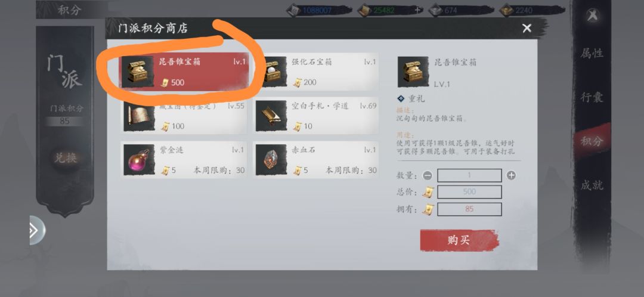Click the 兑换 exchange button
Image resolution: width=644 pixels, height=297 pixels.
point(66,157)
